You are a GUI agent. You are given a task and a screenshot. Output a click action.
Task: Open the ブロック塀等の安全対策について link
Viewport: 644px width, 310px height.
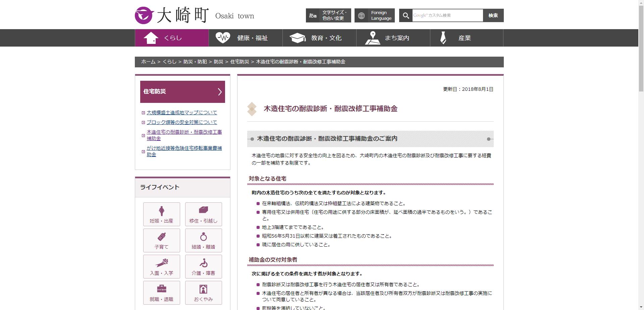pyautogui.click(x=182, y=122)
